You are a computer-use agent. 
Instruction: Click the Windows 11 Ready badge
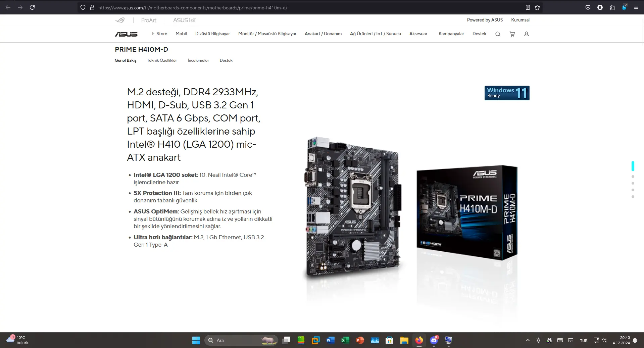tap(507, 93)
